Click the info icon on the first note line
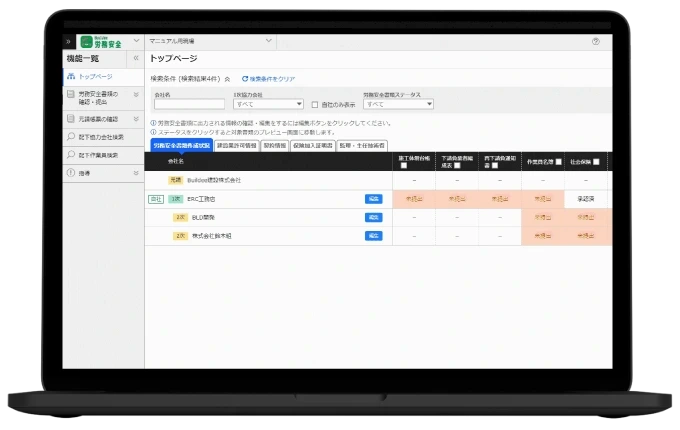The width and height of the screenshot is (680, 430). pyautogui.click(x=153, y=123)
